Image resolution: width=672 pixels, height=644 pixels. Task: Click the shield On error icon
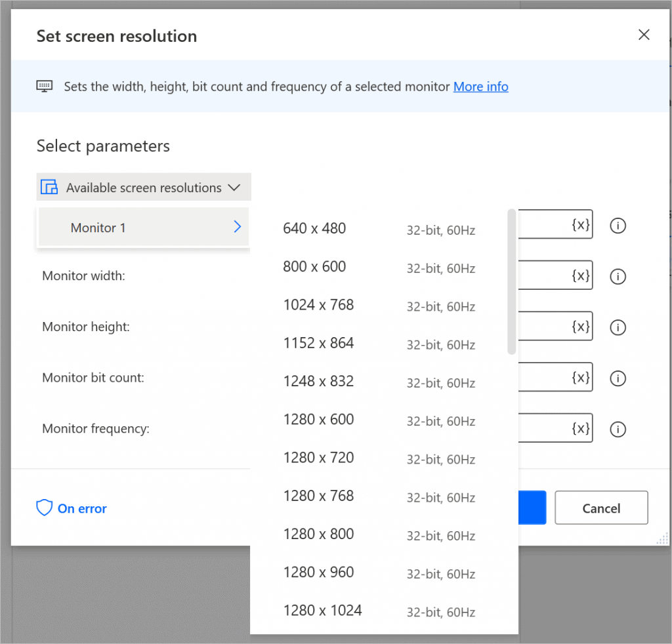coord(44,508)
